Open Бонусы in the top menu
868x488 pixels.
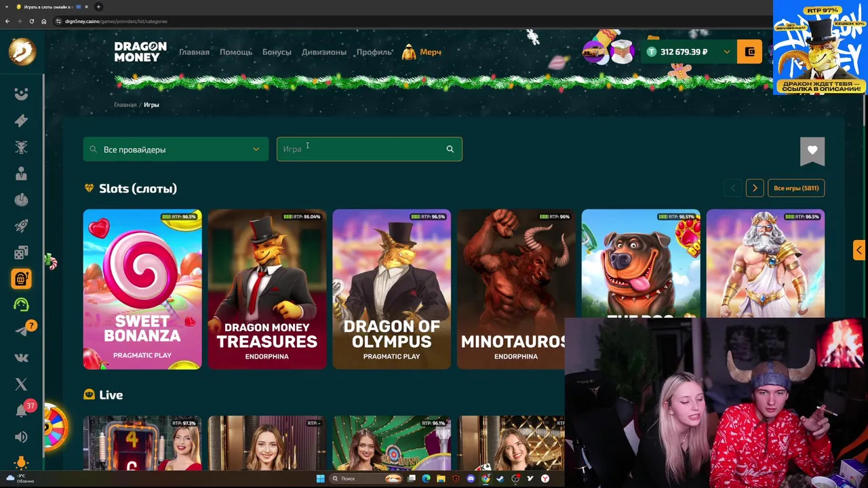point(277,52)
